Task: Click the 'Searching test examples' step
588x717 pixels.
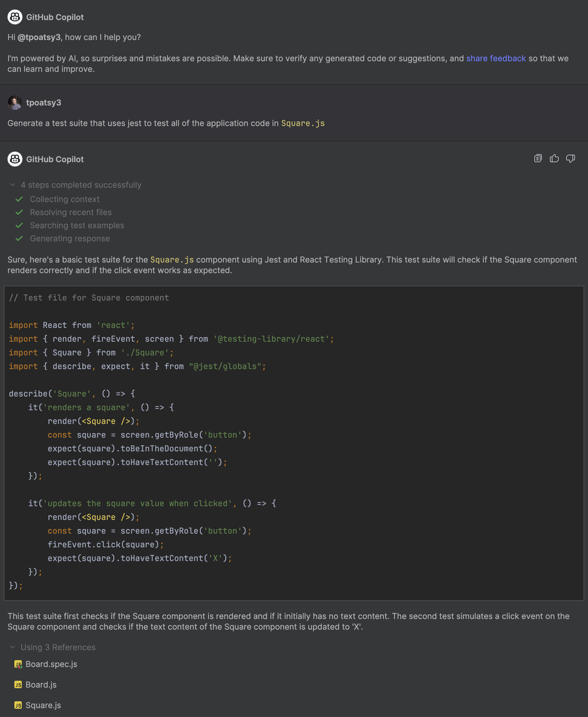Action: tap(77, 226)
